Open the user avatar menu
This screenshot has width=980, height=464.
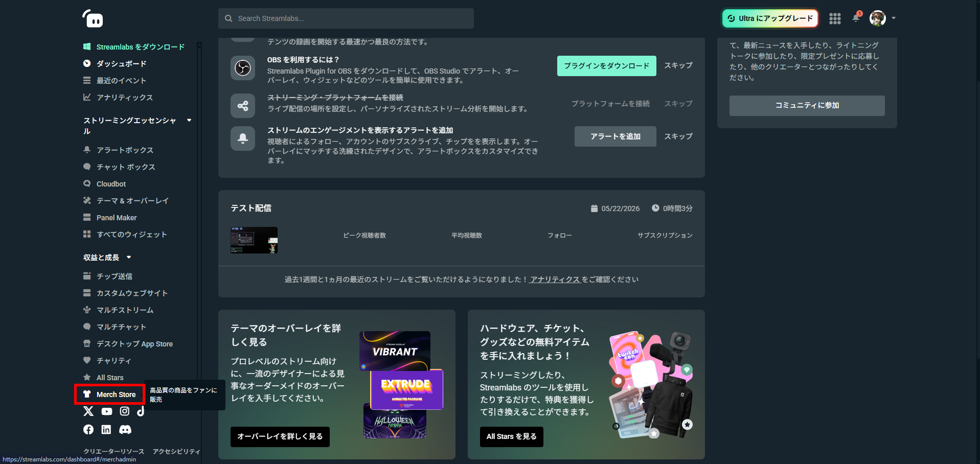click(x=878, y=18)
